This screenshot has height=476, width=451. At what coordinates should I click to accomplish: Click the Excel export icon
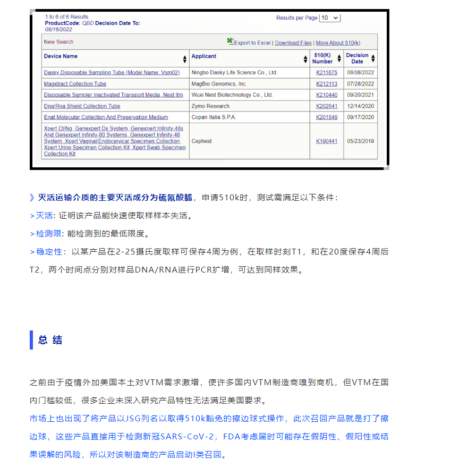(231, 41)
